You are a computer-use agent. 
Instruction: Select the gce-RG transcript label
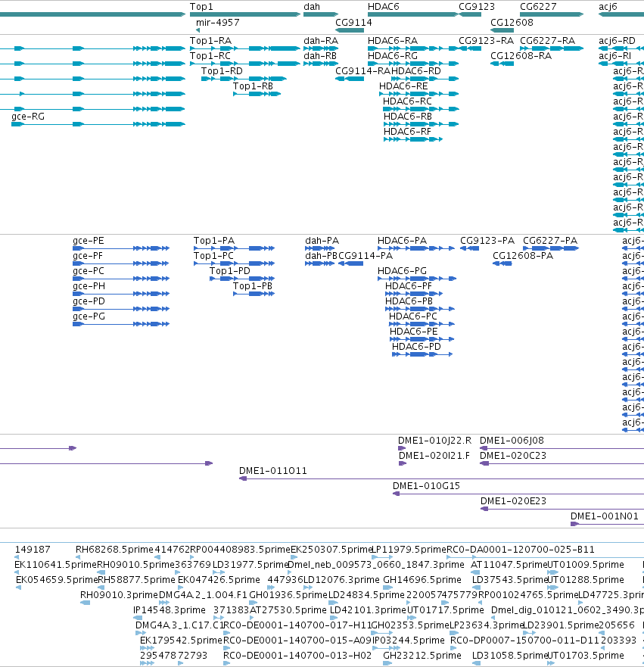coord(28,117)
